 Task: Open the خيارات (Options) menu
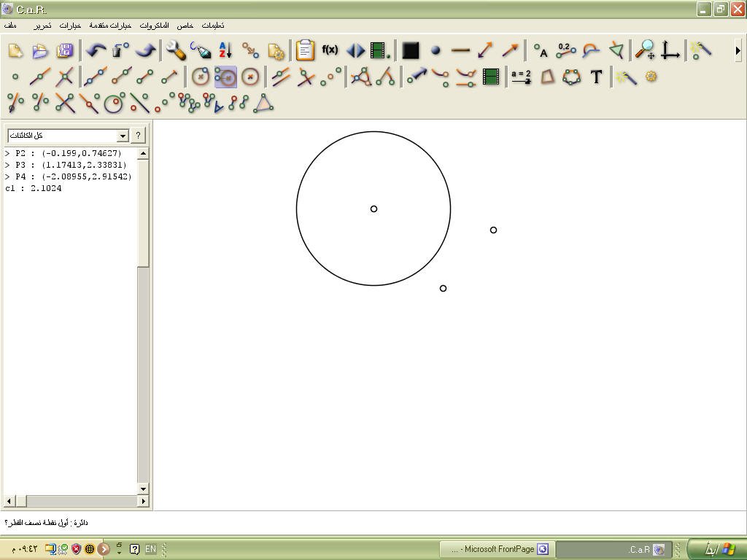pos(70,26)
